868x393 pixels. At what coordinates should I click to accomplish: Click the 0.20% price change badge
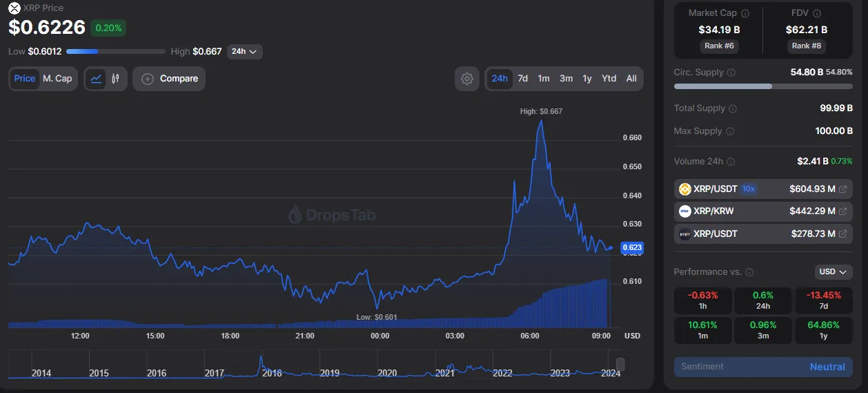tap(108, 28)
